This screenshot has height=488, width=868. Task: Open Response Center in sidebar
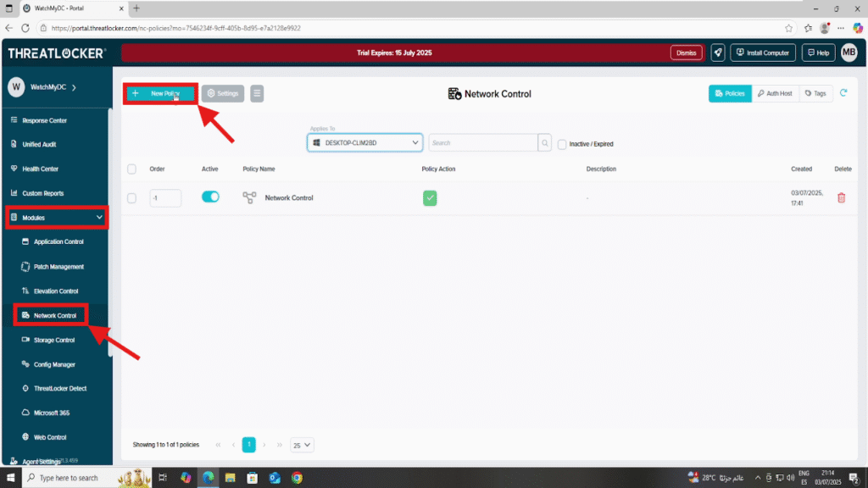coord(44,120)
